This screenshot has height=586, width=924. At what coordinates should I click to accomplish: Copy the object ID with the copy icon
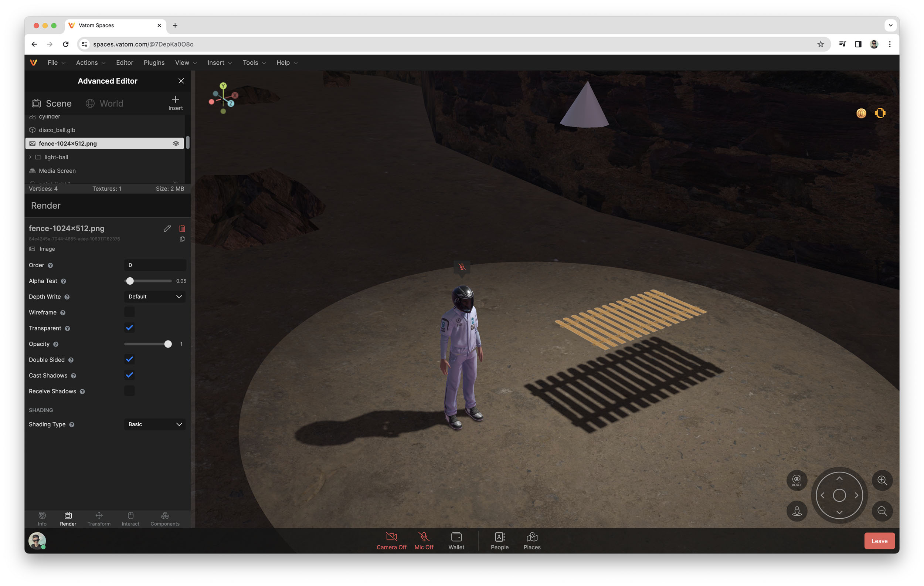pyautogui.click(x=182, y=239)
